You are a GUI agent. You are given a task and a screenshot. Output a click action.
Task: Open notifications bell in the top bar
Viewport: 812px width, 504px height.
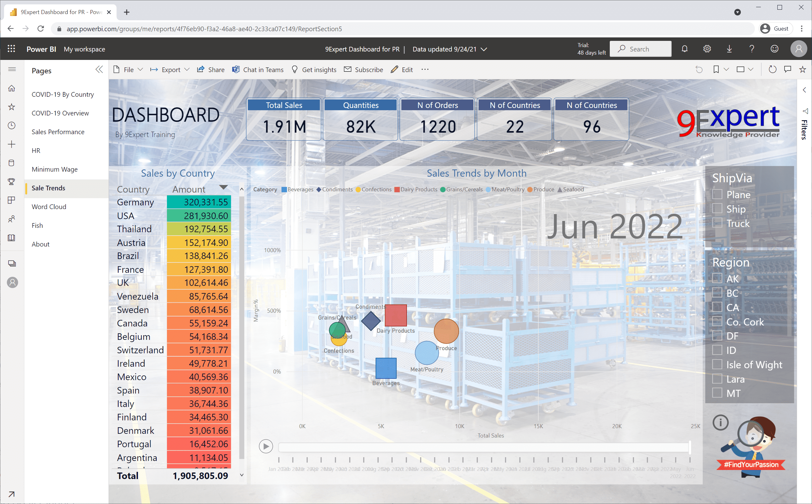(x=685, y=49)
